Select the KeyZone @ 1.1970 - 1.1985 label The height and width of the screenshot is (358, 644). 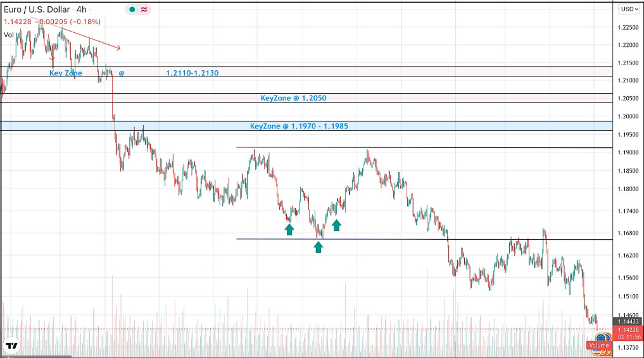pyautogui.click(x=299, y=127)
